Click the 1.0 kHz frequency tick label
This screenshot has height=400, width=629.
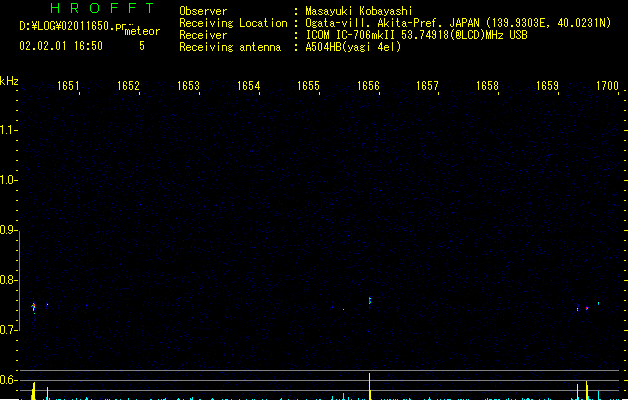7,180
